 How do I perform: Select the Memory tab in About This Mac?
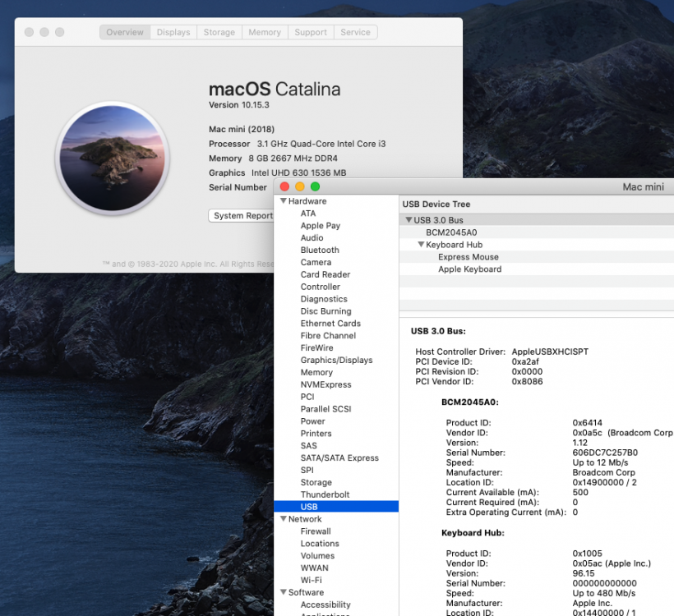click(265, 32)
